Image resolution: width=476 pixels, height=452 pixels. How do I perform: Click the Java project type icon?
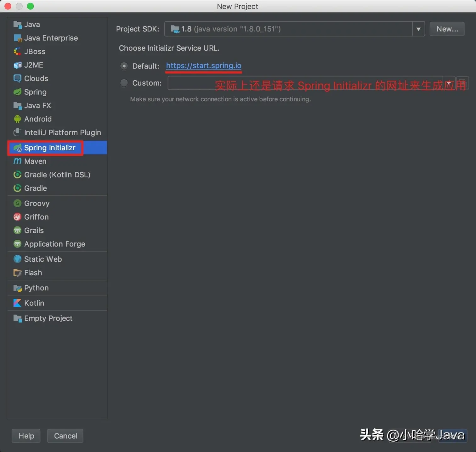pyautogui.click(x=18, y=25)
